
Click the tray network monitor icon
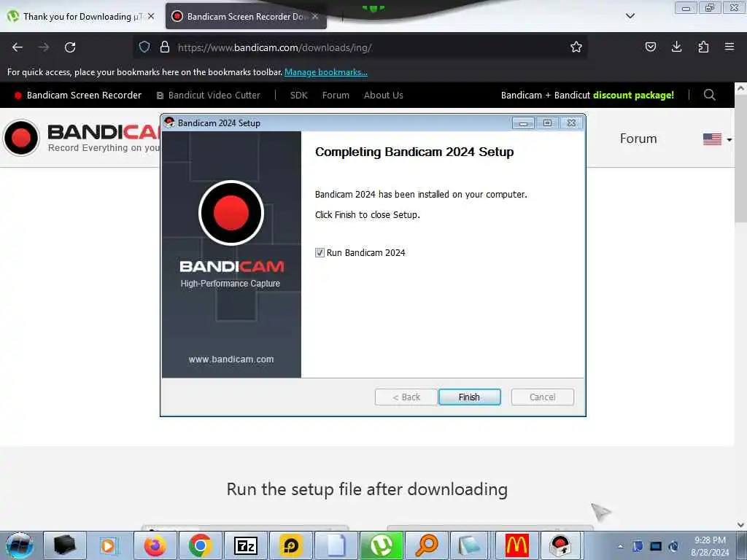pyautogui.click(x=656, y=546)
